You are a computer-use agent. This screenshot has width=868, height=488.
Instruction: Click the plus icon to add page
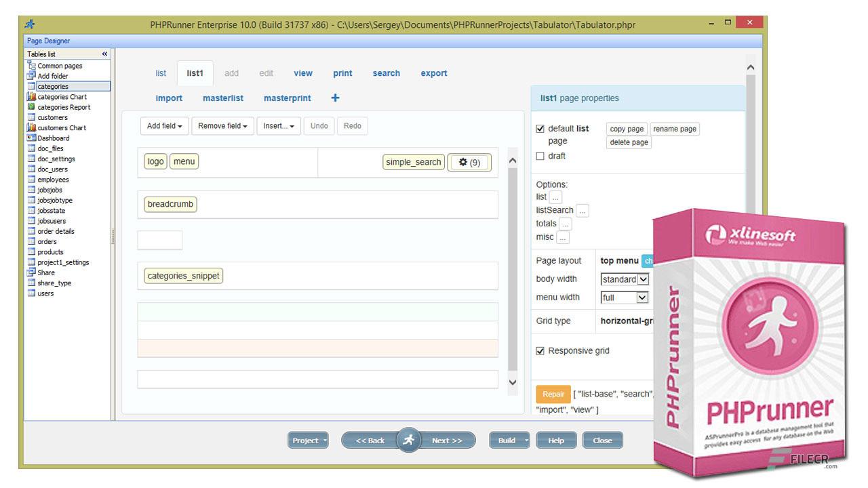pyautogui.click(x=335, y=98)
